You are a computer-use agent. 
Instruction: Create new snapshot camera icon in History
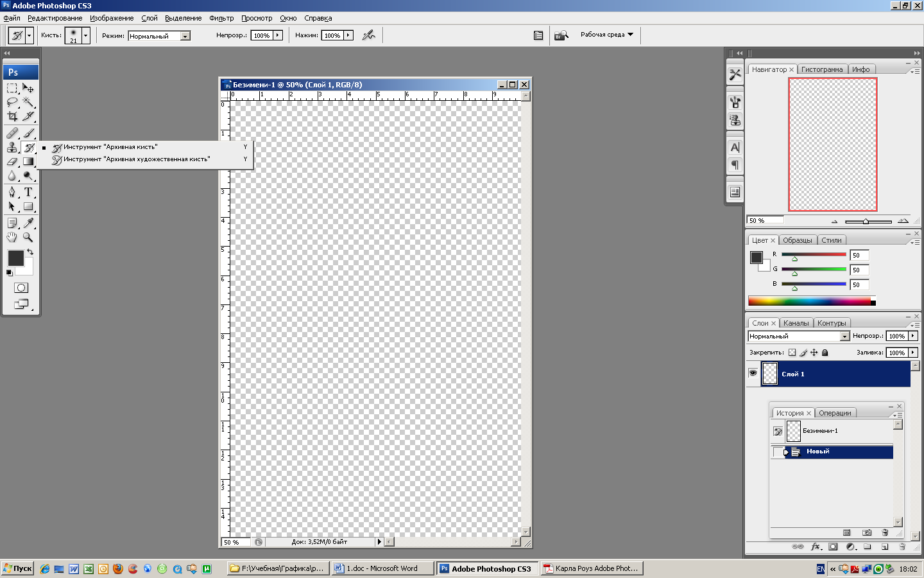[867, 533]
